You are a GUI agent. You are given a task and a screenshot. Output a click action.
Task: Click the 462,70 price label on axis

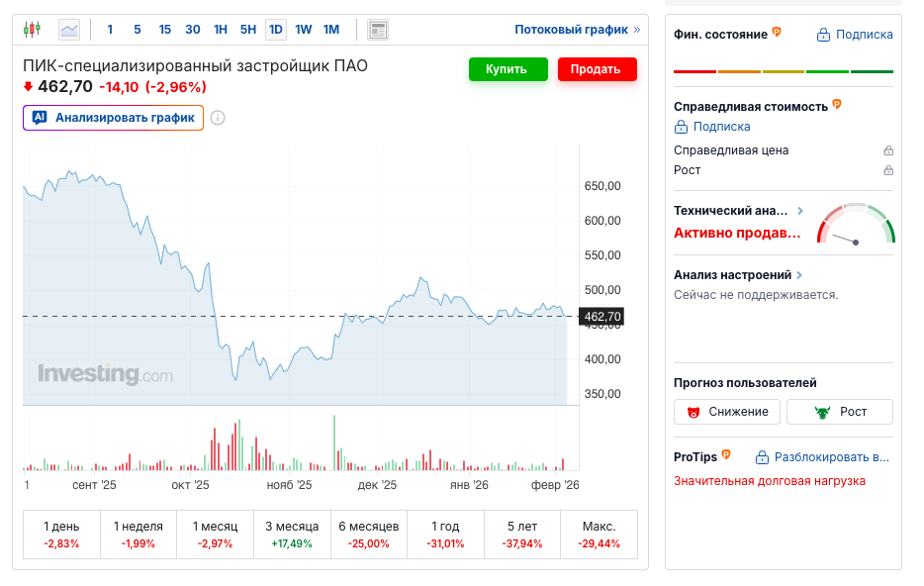tap(601, 317)
